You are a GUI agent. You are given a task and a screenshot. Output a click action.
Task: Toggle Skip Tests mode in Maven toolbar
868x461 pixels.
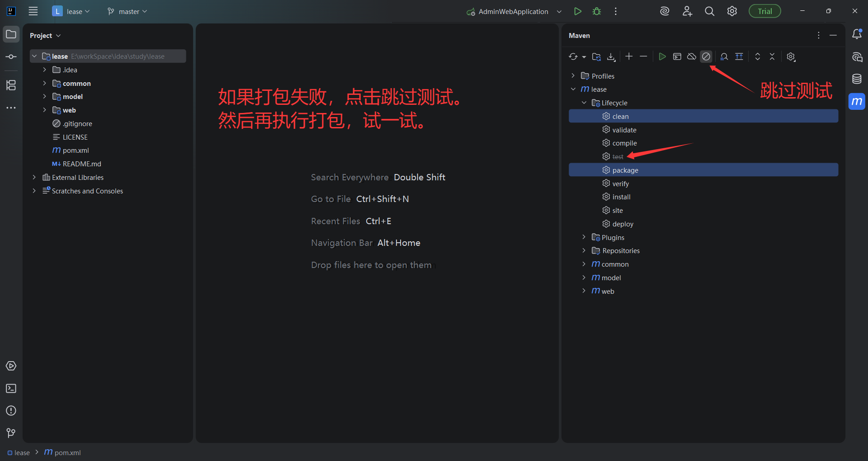pos(706,56)
